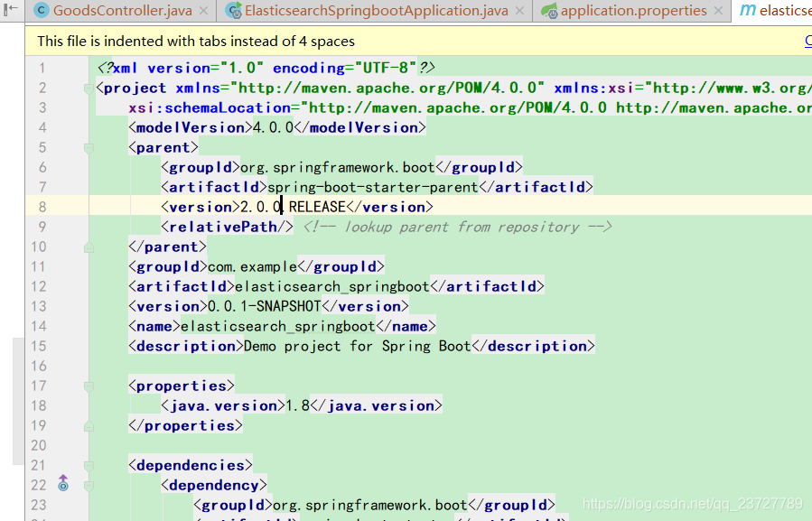This screenshot has width=812, height=521.
Task: Click line number 1 in the gutter
Action: (x=42, y=68)
